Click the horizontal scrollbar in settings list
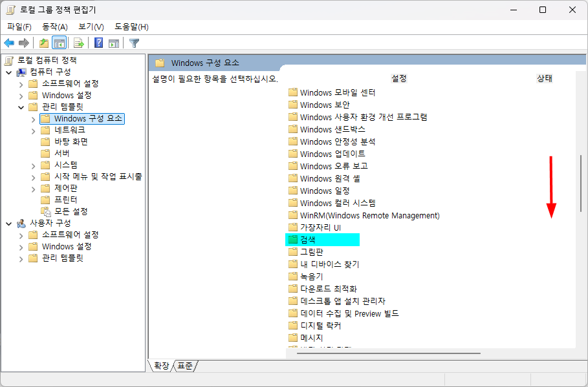 point(389,353)
